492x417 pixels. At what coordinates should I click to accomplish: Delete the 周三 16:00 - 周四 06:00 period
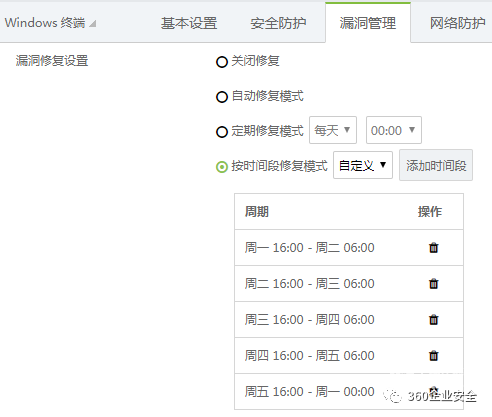click(433, 320)
